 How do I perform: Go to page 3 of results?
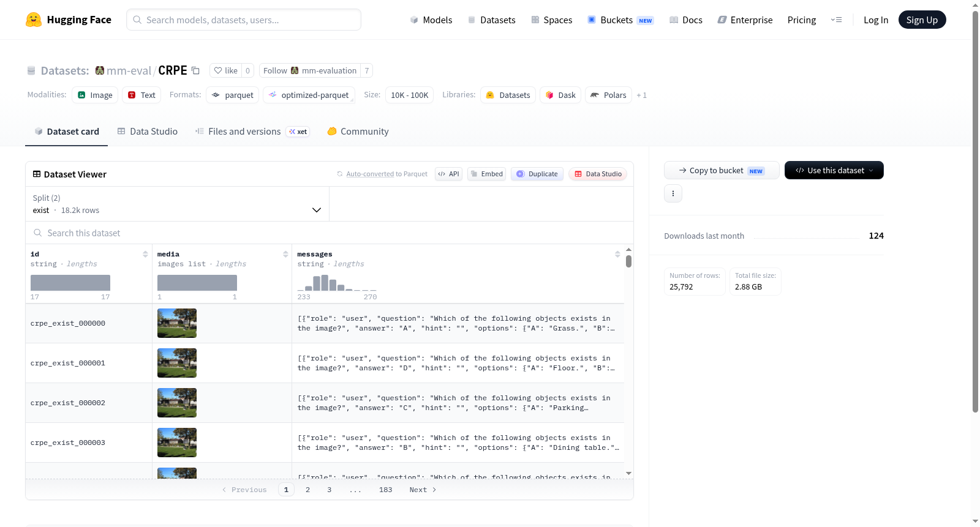click(330, 490)
